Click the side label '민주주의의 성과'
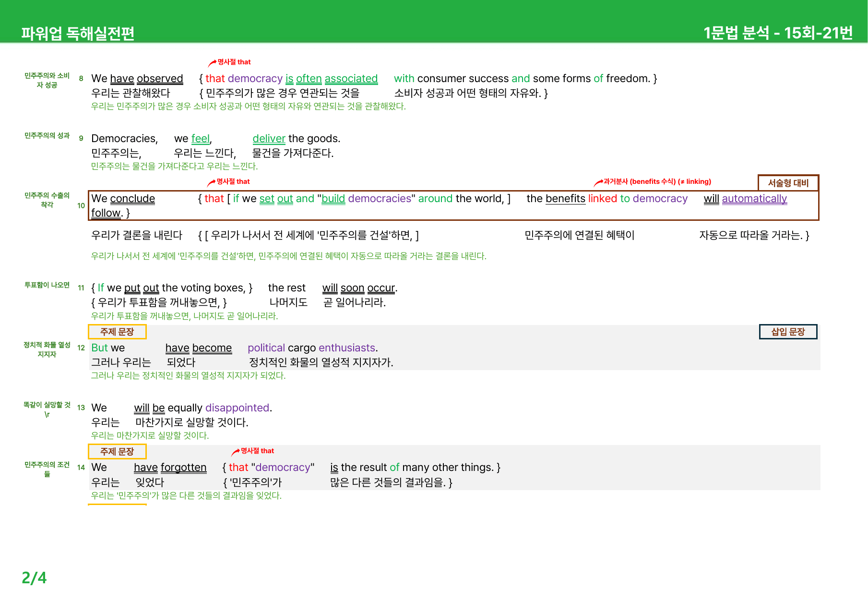The width and height of the screenshot is (868, 614). (x=47, y=136)
